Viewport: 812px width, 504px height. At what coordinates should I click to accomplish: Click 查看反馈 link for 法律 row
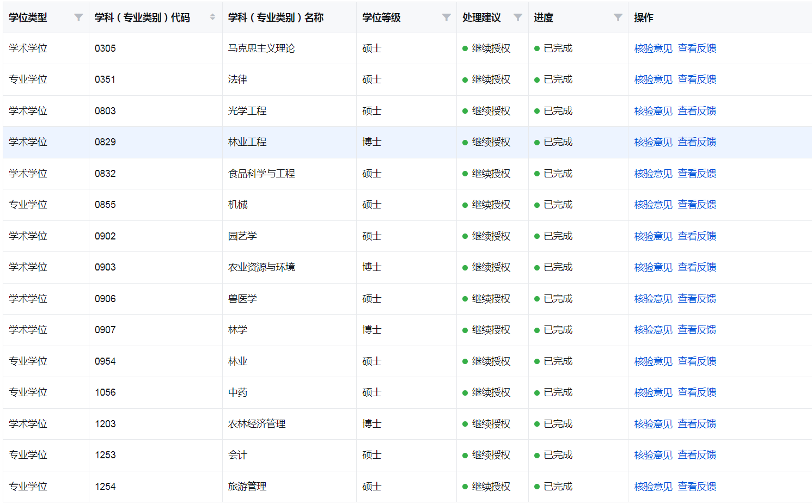697,79
